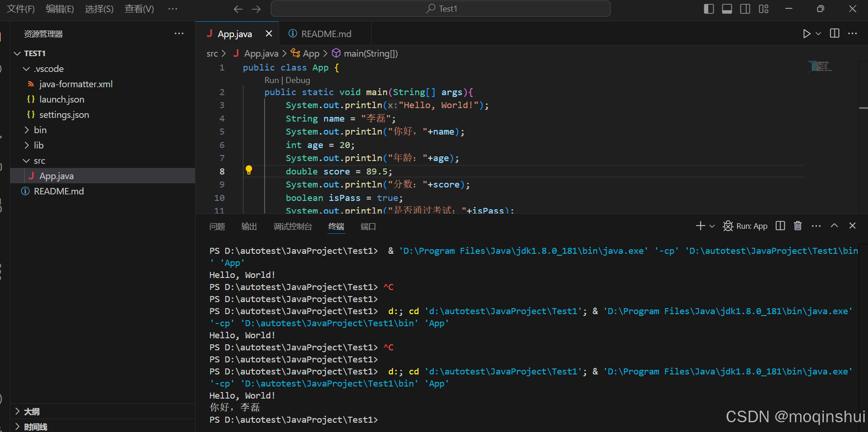Split the editor using the split icon

point(834,33)
